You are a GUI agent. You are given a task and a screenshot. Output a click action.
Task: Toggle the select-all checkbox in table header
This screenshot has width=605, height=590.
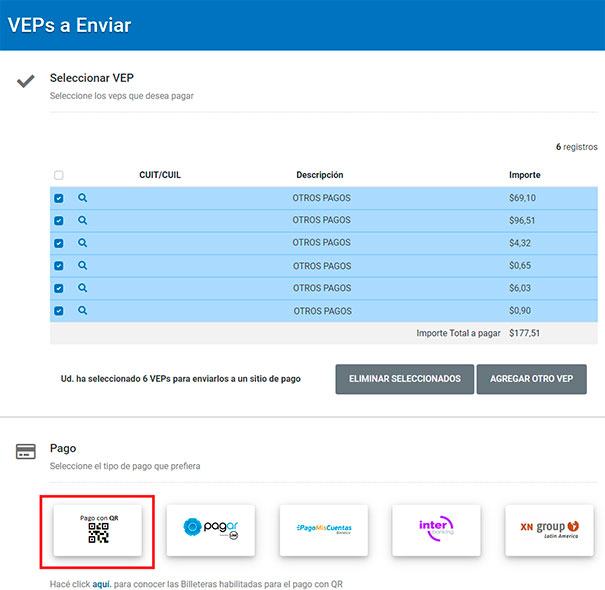coord(59,175)
